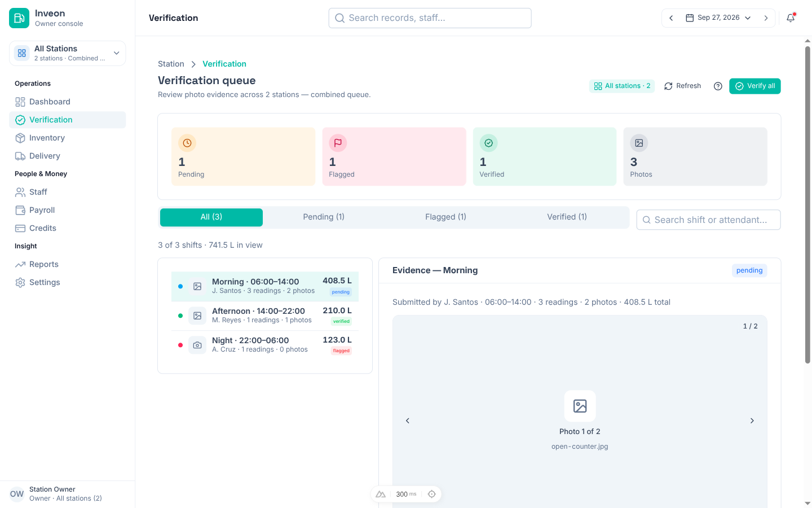Switch to the Pending (1) tab

coord(324,217)
